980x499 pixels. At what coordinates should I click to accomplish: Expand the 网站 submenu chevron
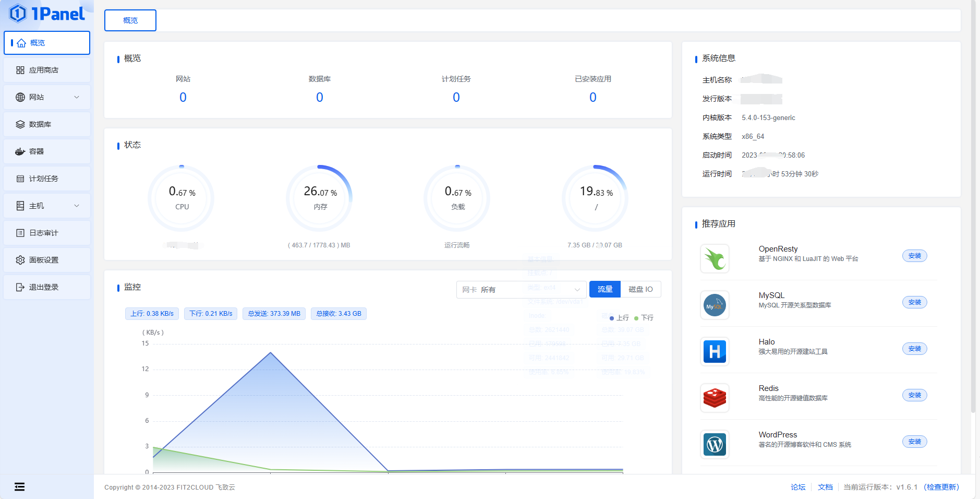(x=77, y=97)
